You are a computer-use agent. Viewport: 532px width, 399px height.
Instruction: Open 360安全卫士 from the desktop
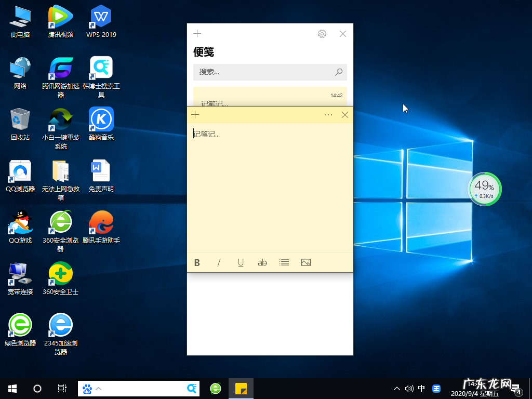click(x=61, y=274)
